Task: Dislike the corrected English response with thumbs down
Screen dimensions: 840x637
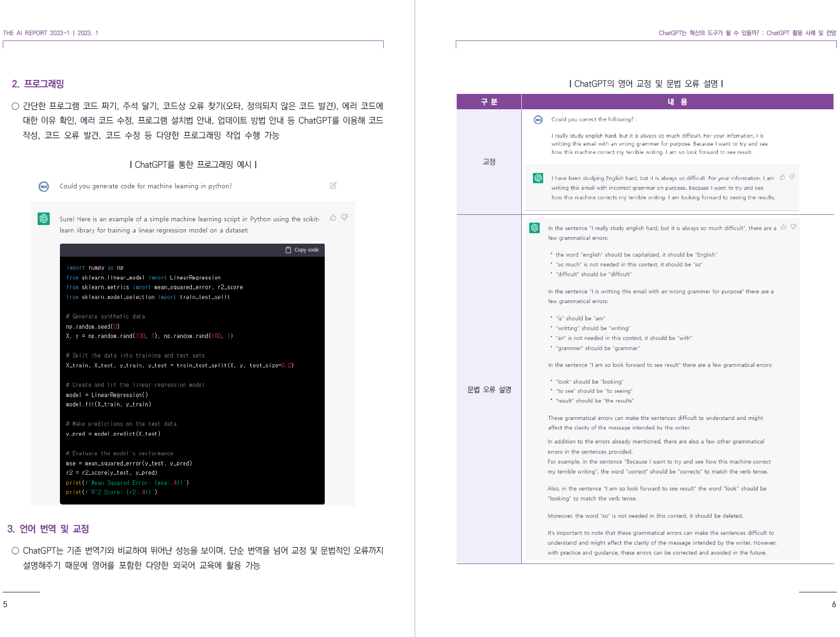Action: (792, 177)
